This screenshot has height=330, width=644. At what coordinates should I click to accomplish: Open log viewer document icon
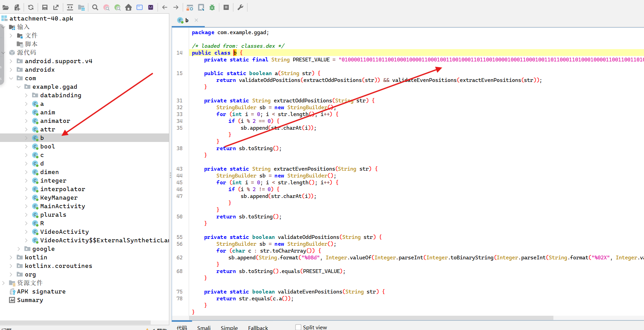click(226, 7)
